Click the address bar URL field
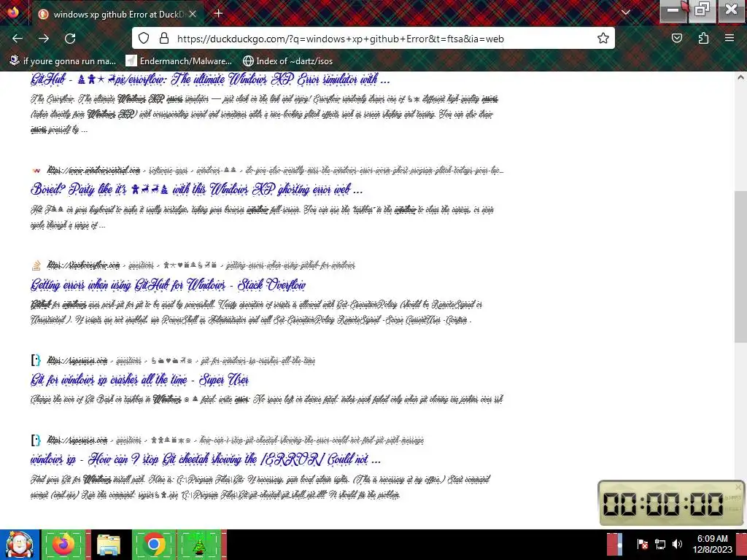This screenshot has width=747, height=560. 340,39
